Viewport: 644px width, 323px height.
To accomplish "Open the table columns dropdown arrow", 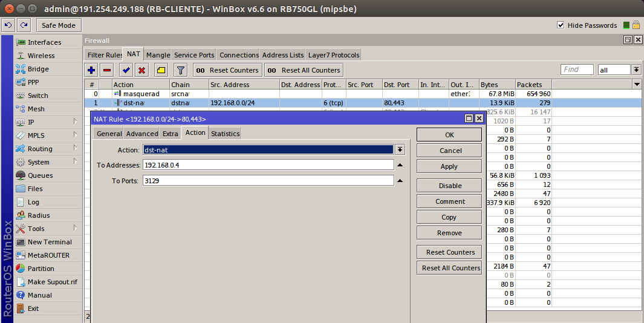I will (637, 85).
